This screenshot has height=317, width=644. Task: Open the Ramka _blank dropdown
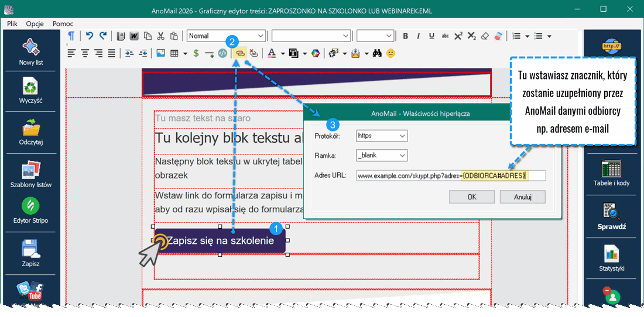coord(382,156)
